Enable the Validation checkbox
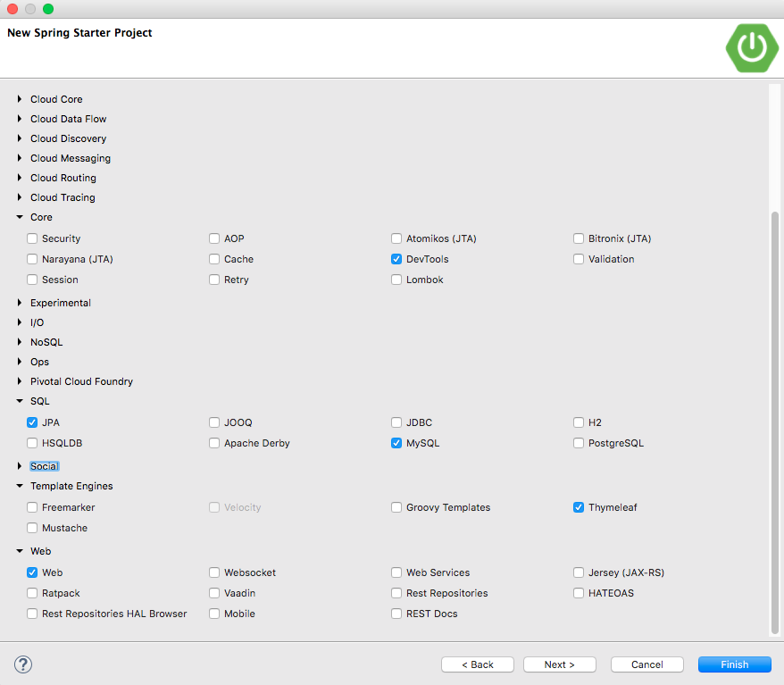784x685 pixels. (x=579, y=259)
